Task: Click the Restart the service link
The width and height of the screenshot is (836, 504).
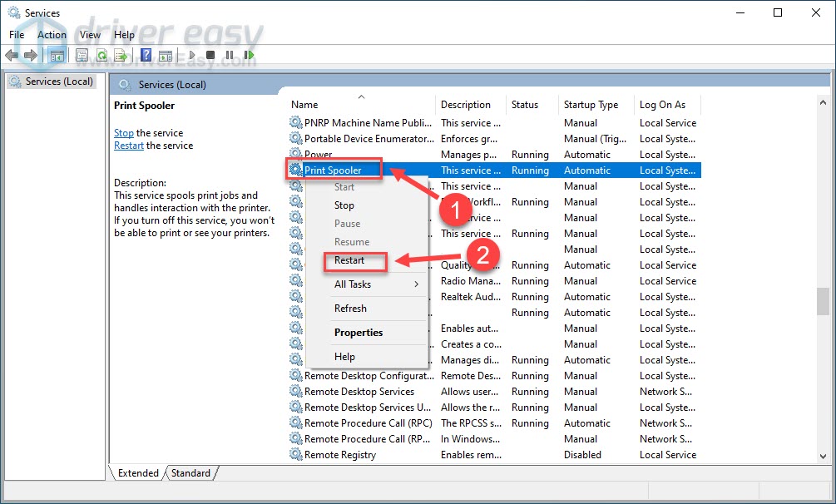Action: click(129, 146)
